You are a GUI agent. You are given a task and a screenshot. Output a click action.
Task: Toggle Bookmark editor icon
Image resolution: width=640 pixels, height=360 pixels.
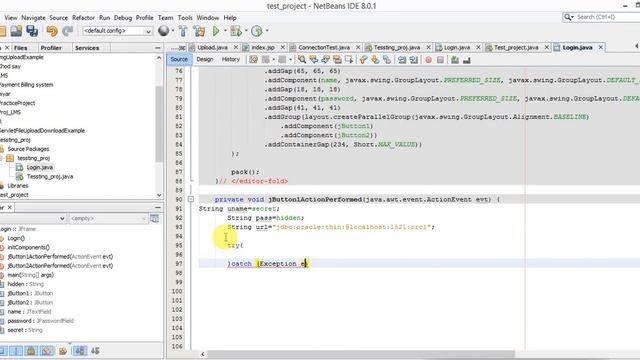387,60
